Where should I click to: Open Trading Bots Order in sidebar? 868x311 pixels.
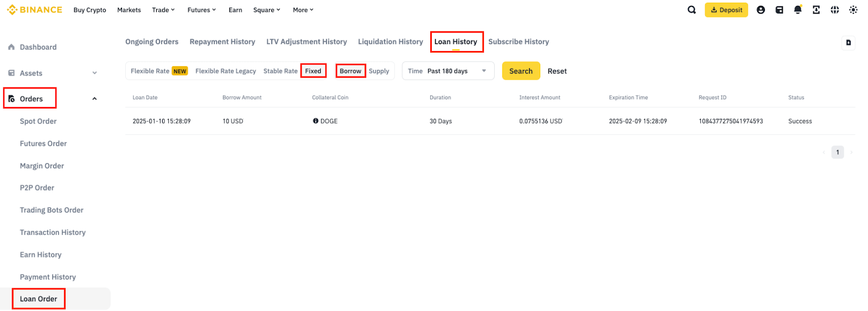click(x=52, y=210)
